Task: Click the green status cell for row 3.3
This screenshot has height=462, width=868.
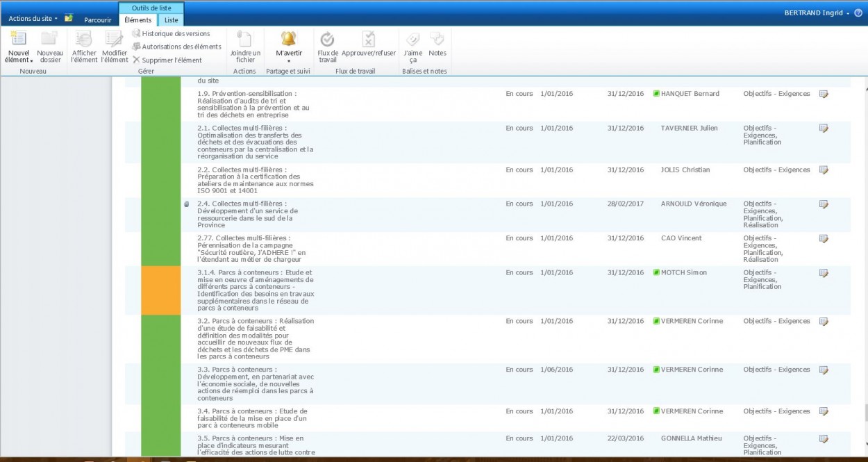Action: pyautogui.click(x=161, y=384)
